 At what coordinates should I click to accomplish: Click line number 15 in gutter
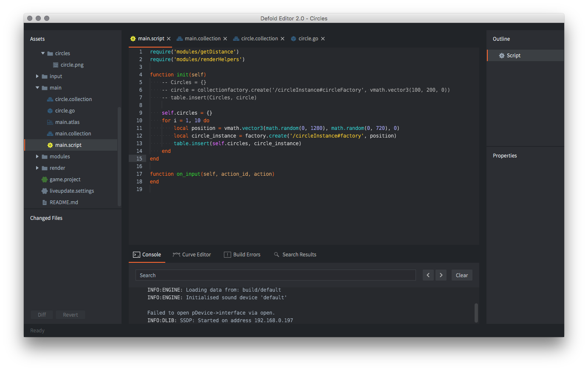(x=139, y=159)
